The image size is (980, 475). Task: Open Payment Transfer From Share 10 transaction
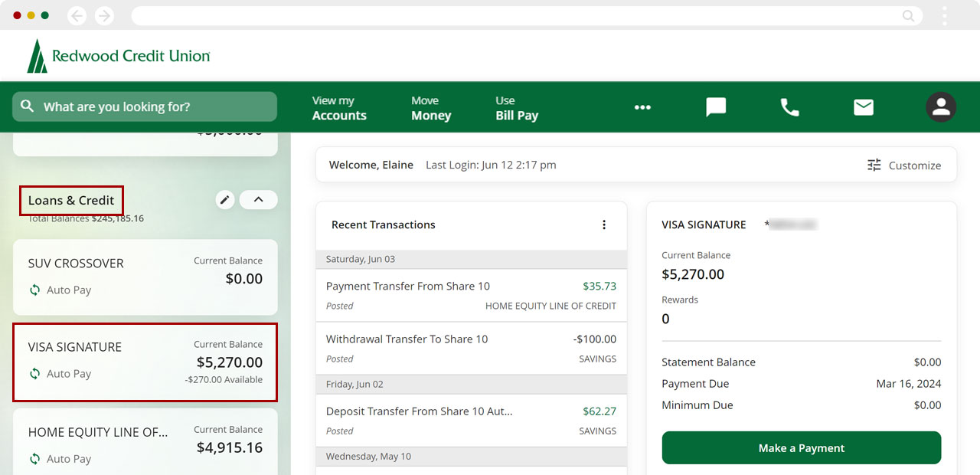click(471, 295)
